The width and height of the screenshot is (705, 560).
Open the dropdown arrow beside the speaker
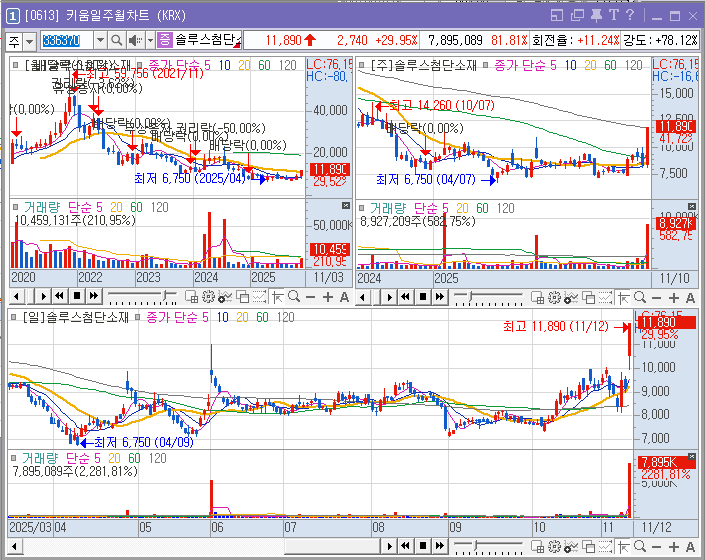pyautogui.click(x=151, y=41)
